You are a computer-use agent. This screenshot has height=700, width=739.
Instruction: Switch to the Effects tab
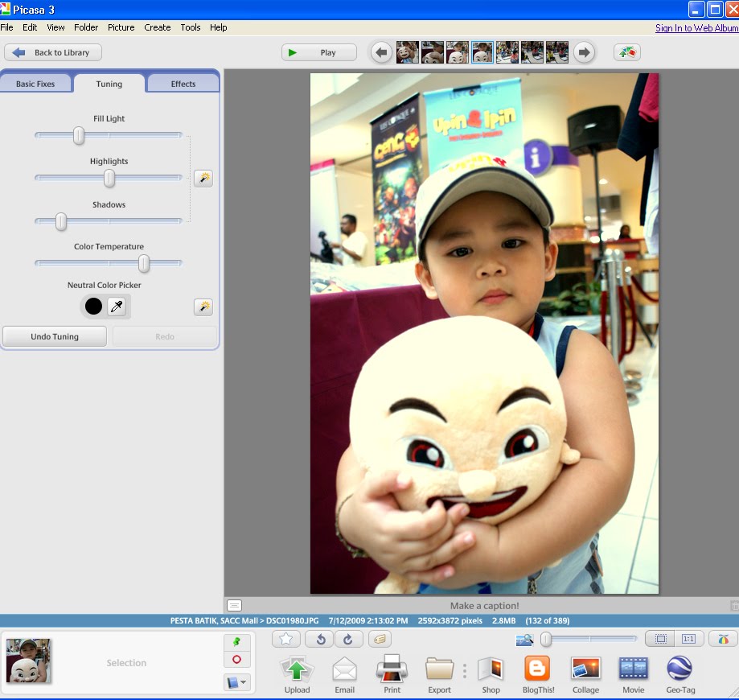tap(183, 84)
